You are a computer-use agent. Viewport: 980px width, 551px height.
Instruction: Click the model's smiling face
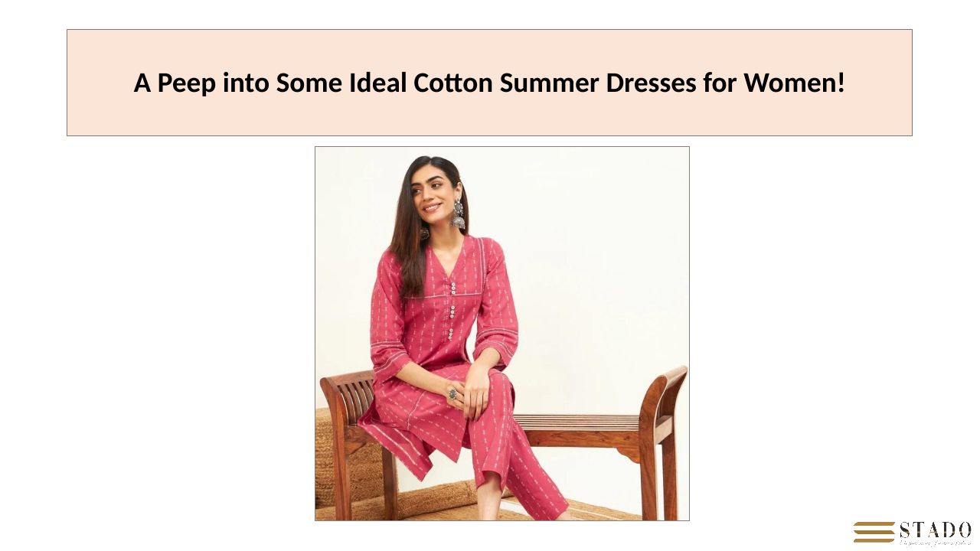point(433,193)
